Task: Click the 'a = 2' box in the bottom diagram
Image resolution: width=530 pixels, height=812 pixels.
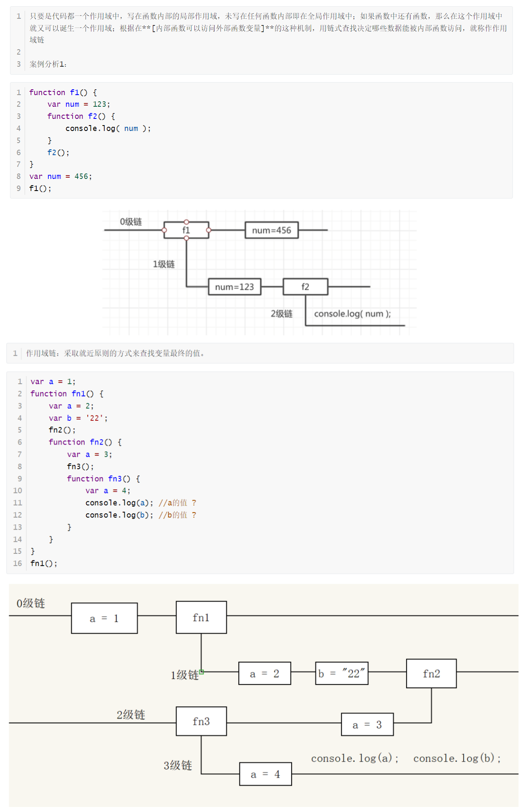Action: click(x=265, y=674)
